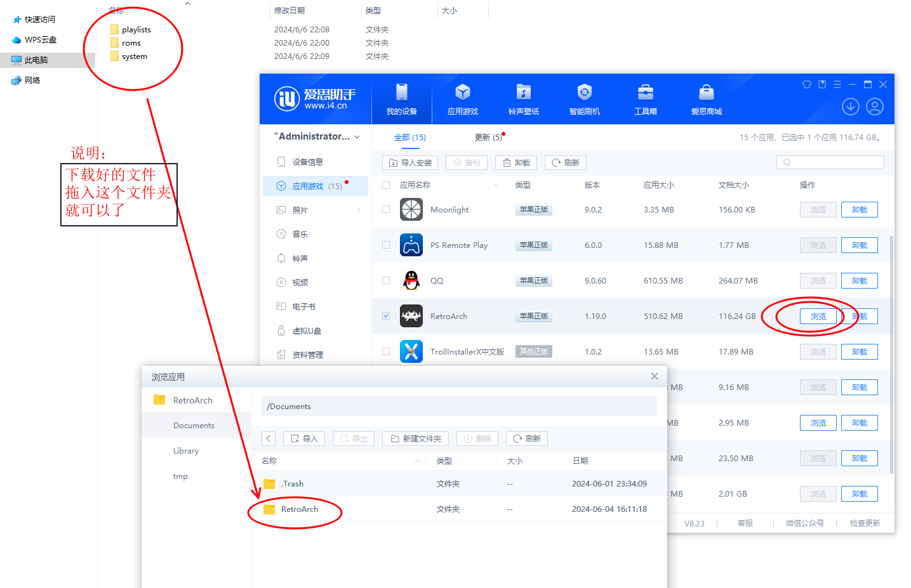The width and height of the screenshot is (911, 588).
Task: Click back arrow in browse dialog
Action: click(x=269, y=438)
